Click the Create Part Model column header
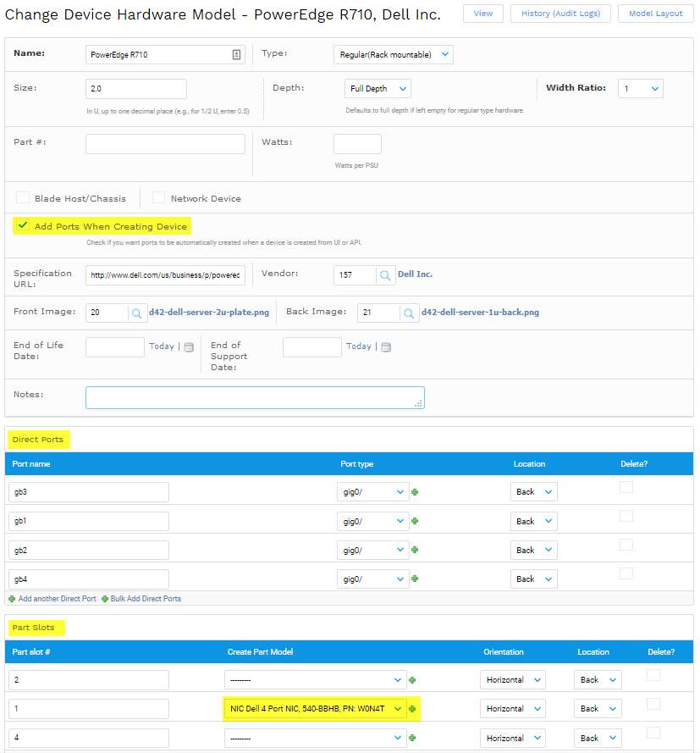 (x=260, y=652)
